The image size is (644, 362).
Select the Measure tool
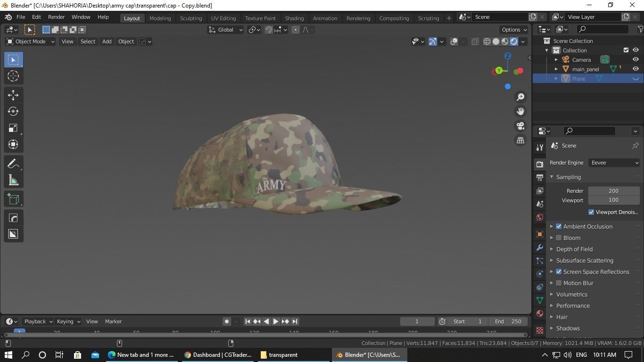tap(13, 180)
